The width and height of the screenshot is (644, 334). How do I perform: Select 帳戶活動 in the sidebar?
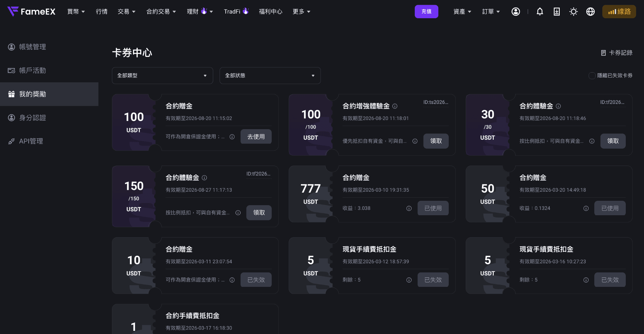click(x=49, y=70)
